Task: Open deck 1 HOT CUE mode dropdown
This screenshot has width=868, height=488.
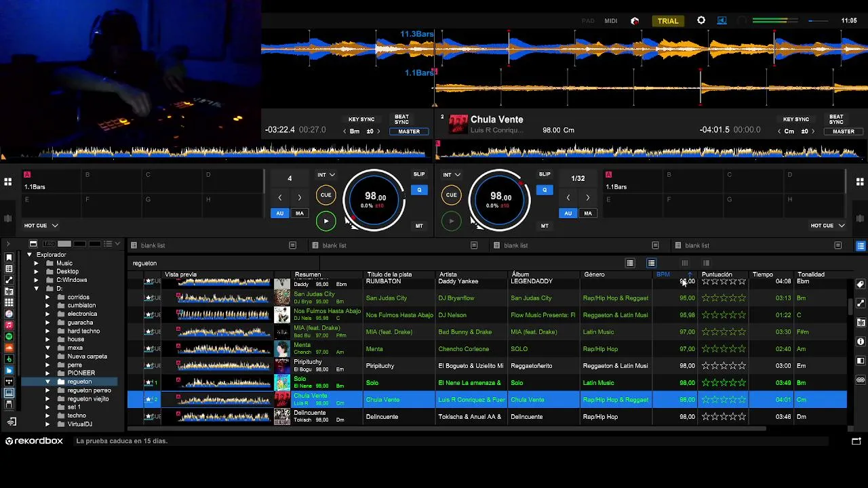Action: click(x=42, y=226)
